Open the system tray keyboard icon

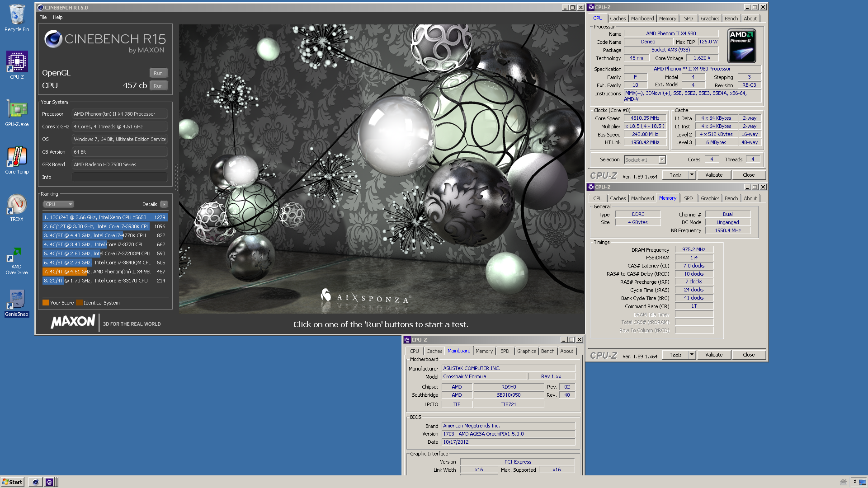click(x=844, y=482)
